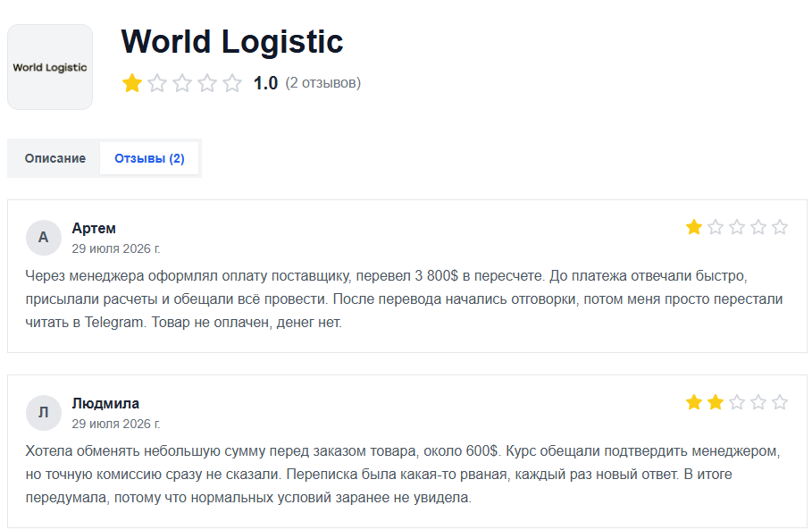Click Артем's review text about 3 800$ payment

[x=404, y=299]
